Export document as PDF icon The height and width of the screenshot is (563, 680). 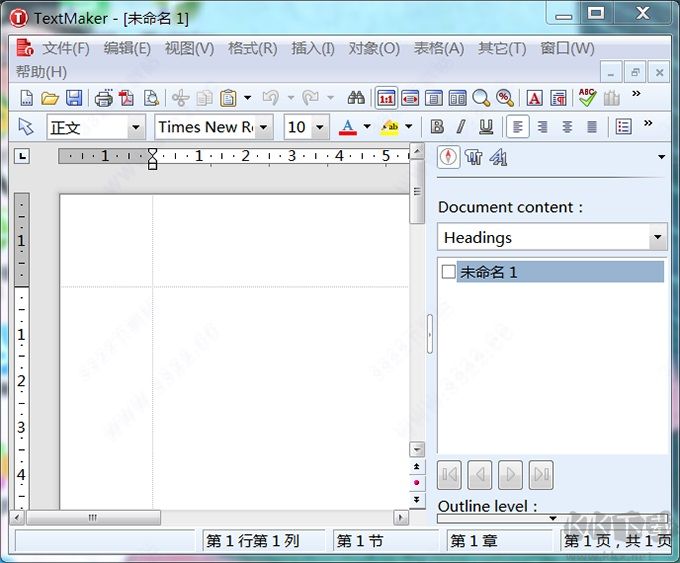point(127,98)
